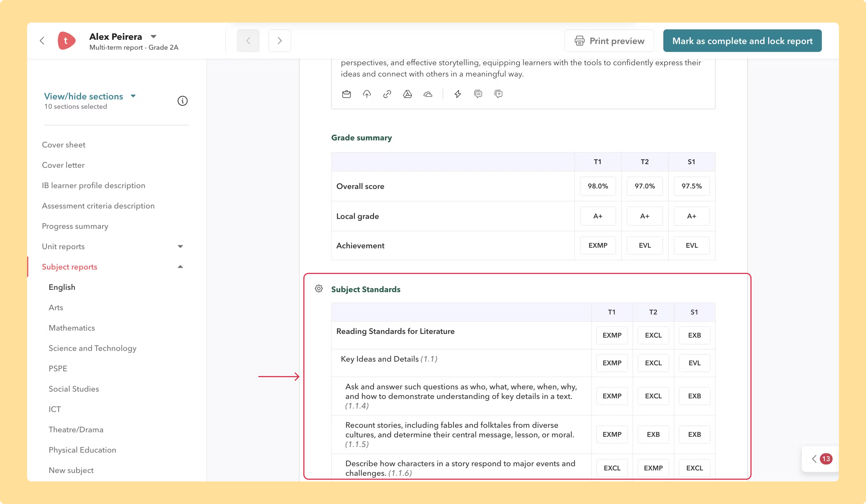866x504 pixels.
Task: Open Subject Standards gear settings
Action: [319, 289]
